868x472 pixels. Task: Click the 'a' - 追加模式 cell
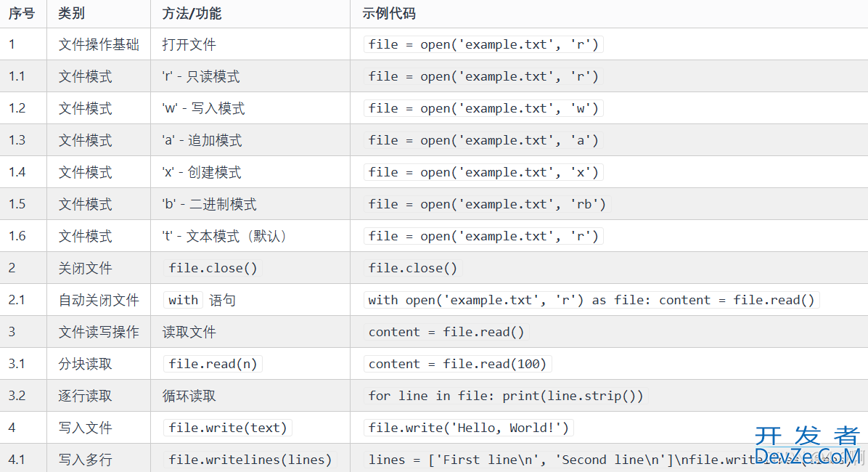pyautogui.click(x=202, y=140)
